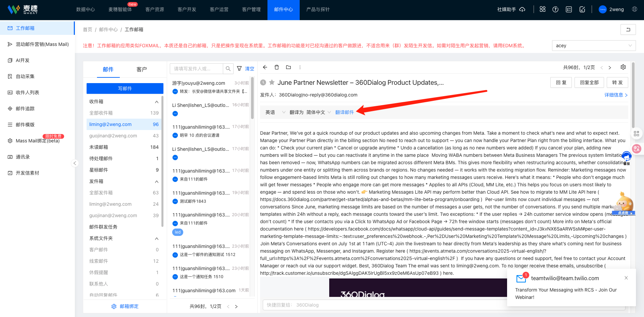Open email titled 明早 10 点的会议邀请
The height and width of the screenshot is (317, 644).
click(210, 131)
